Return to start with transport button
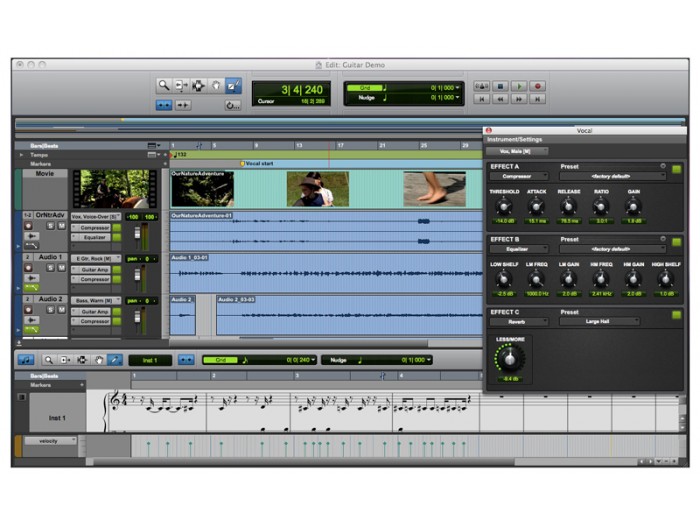700x525 pixels. 481,99
